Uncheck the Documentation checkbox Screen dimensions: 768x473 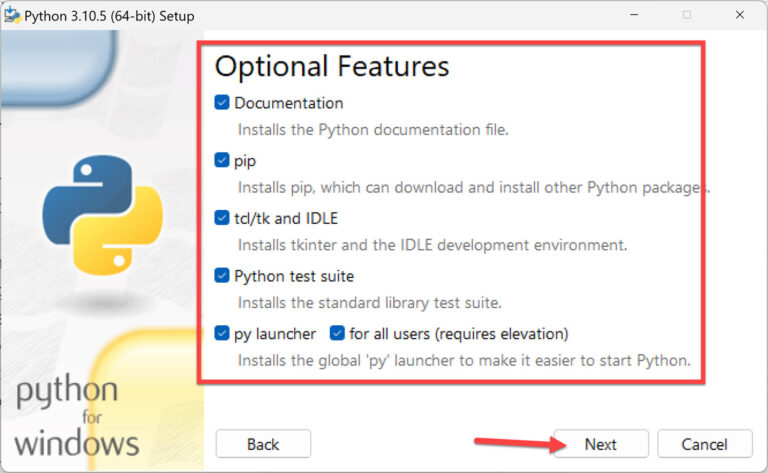(222, 103)
